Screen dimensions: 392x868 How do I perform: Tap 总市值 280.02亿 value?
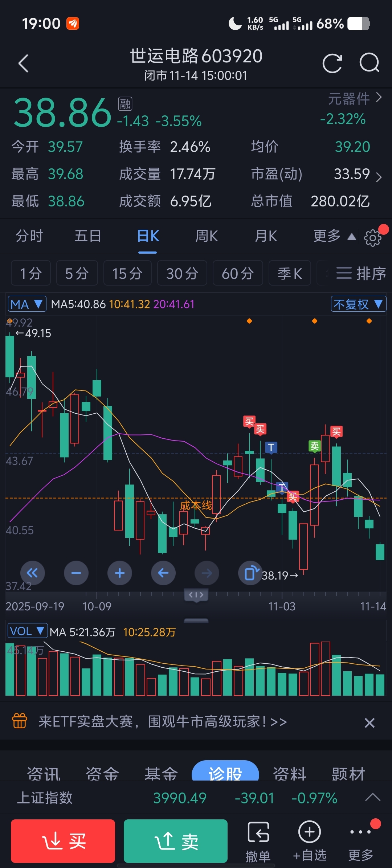pos(340,201)
